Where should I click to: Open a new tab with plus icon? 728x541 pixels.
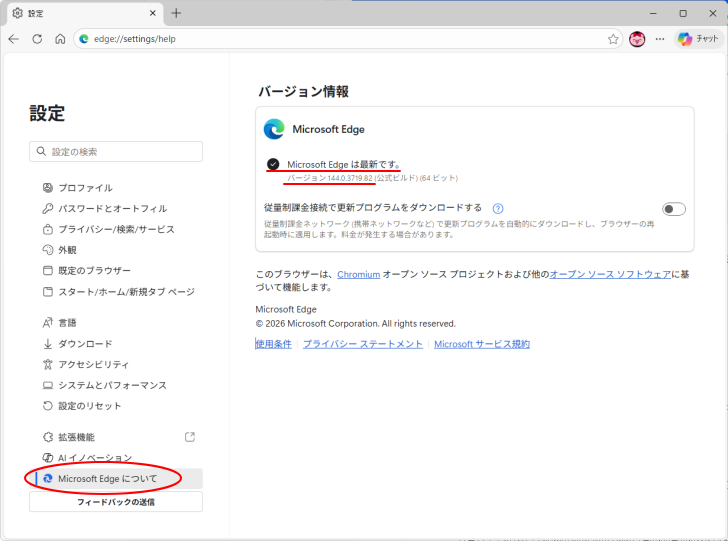point(176,13)
